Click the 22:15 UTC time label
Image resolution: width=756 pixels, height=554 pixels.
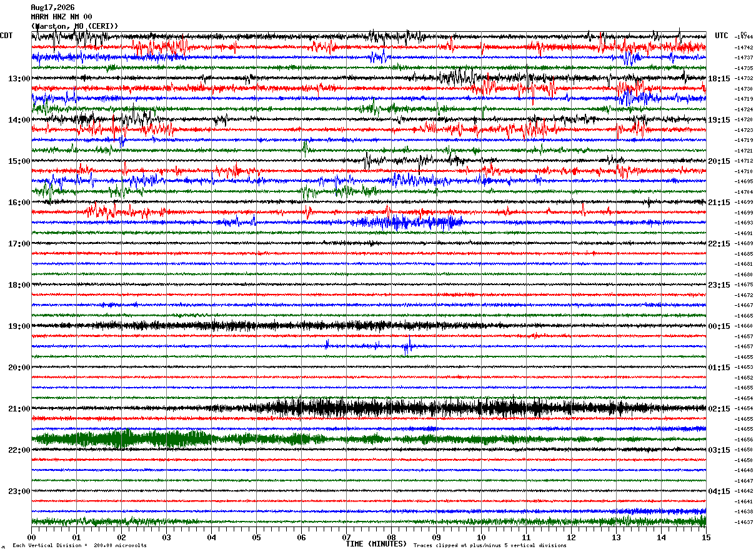pos(719,244)
